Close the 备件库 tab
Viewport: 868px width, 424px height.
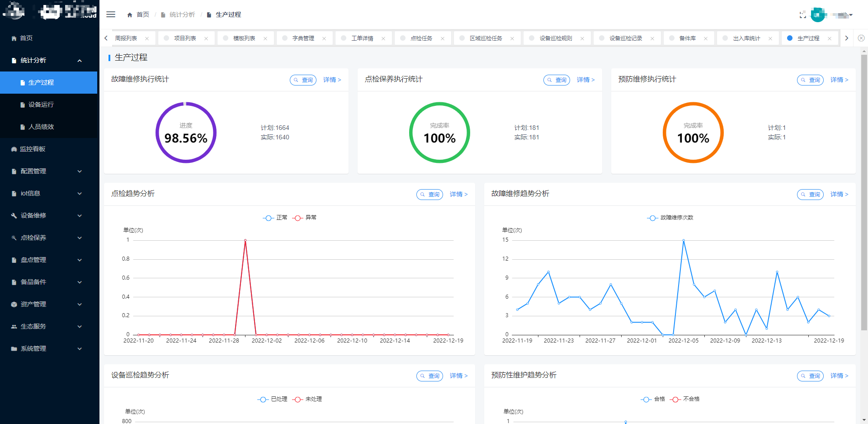click(706, 38)
